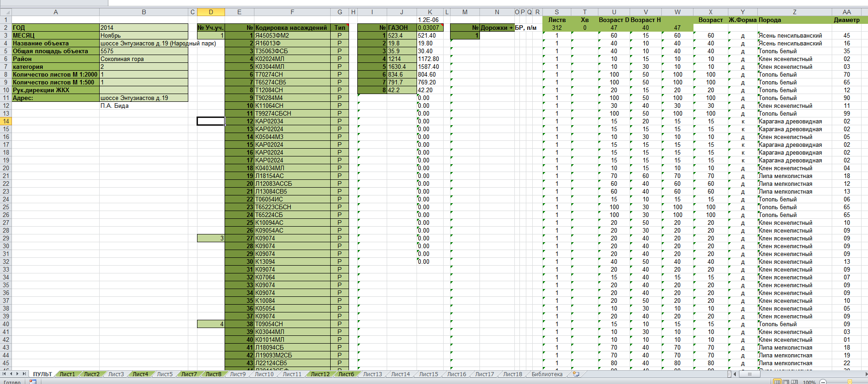Click the next sheet navigation arrow
This screenshot has height=384, width=868.
18,374
